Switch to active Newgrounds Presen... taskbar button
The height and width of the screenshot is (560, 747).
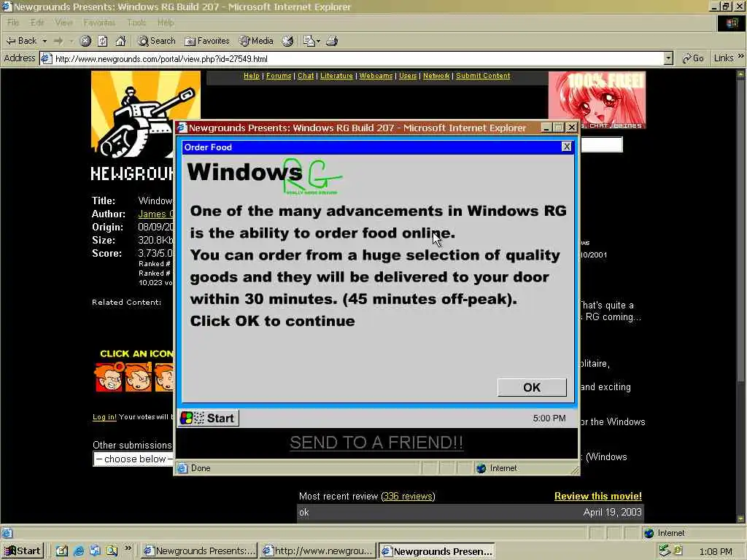[436, 551]
